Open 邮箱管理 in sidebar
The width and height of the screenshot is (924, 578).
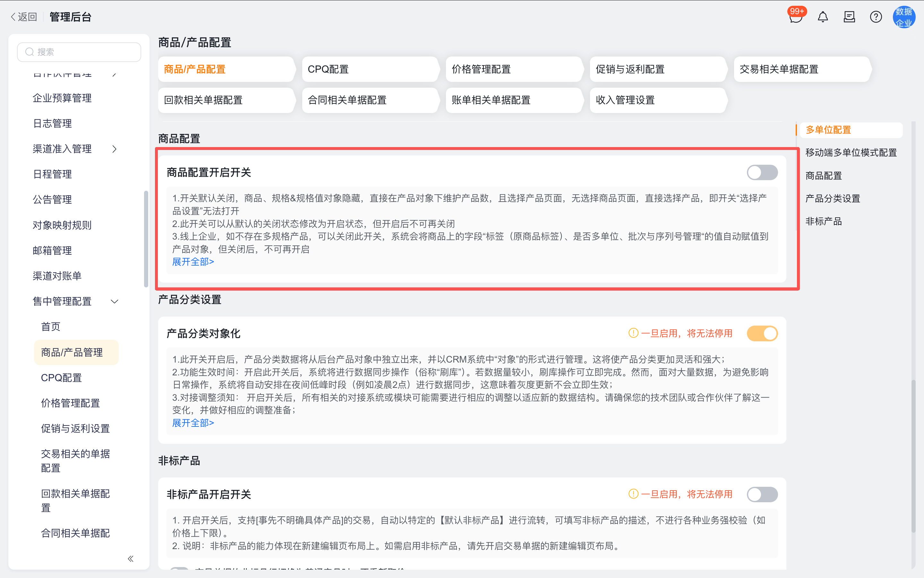pyautogui.click(x=52, y=250)
